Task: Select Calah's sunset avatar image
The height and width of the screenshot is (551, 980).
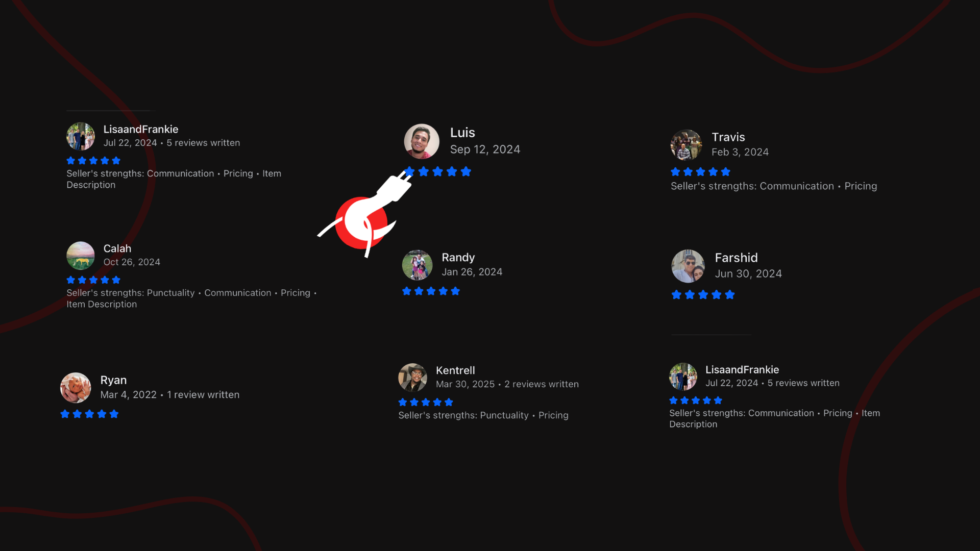Action: 81,256
